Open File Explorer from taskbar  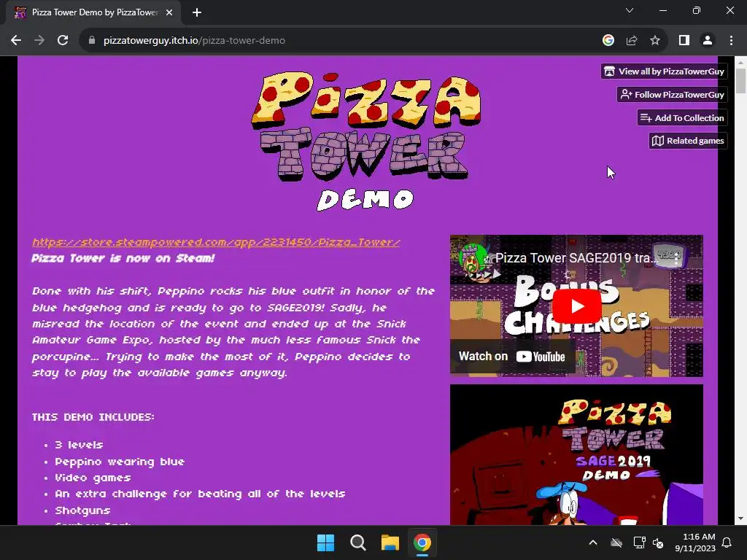coord(390,542)
